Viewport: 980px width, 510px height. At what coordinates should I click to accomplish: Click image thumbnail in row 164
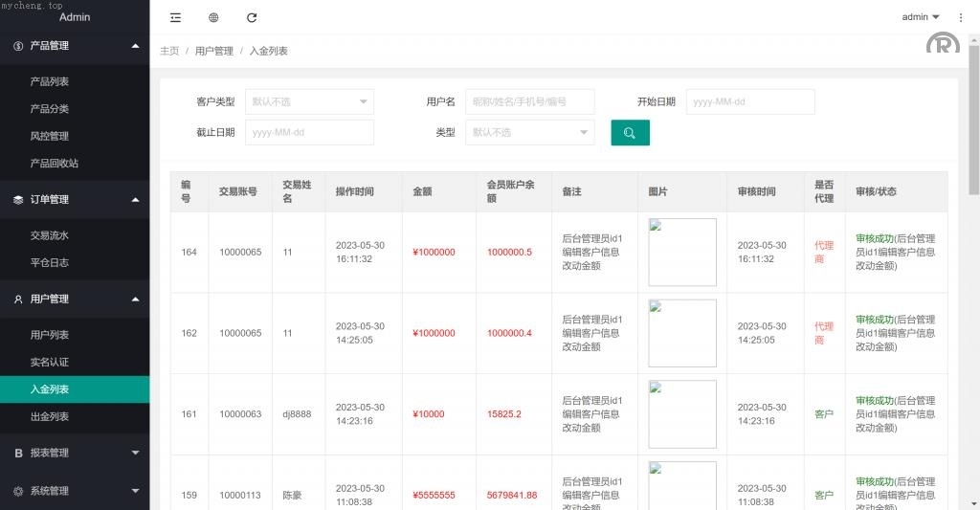pos(681,253)
